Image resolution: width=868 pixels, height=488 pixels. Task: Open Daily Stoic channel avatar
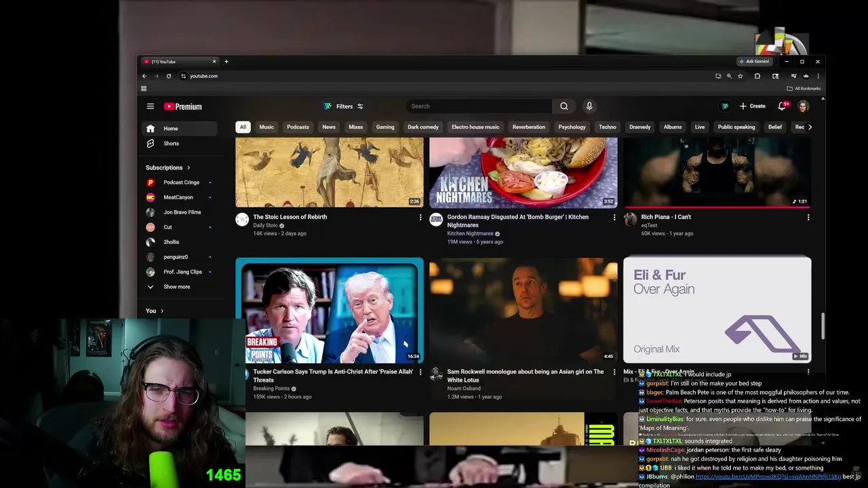tap(242, 219)
